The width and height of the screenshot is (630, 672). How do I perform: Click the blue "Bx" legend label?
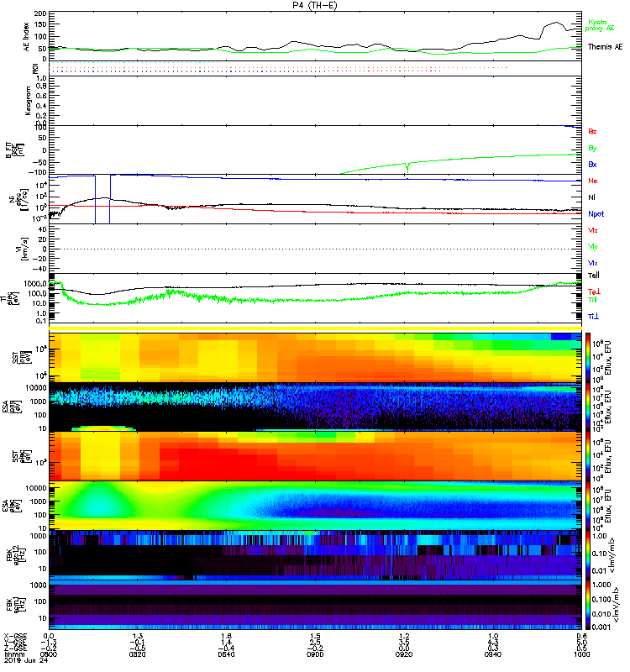592,164
